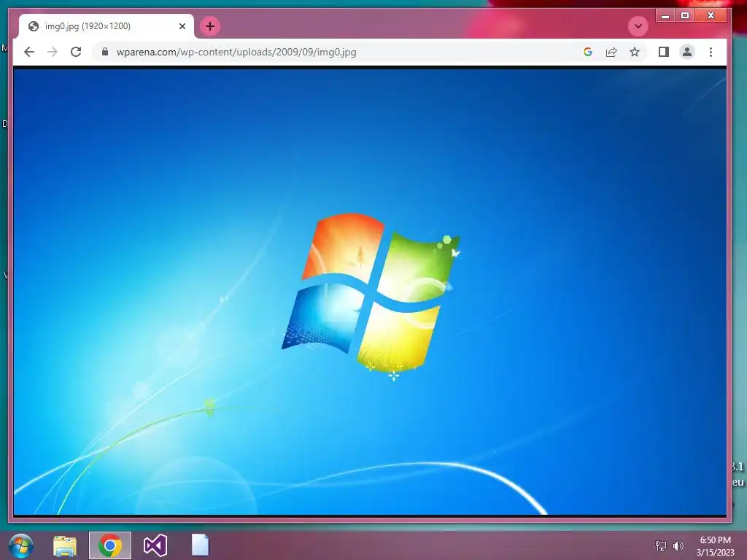747x560 pixels.
Task: Open network status in system tray
Action: point(661,545)
